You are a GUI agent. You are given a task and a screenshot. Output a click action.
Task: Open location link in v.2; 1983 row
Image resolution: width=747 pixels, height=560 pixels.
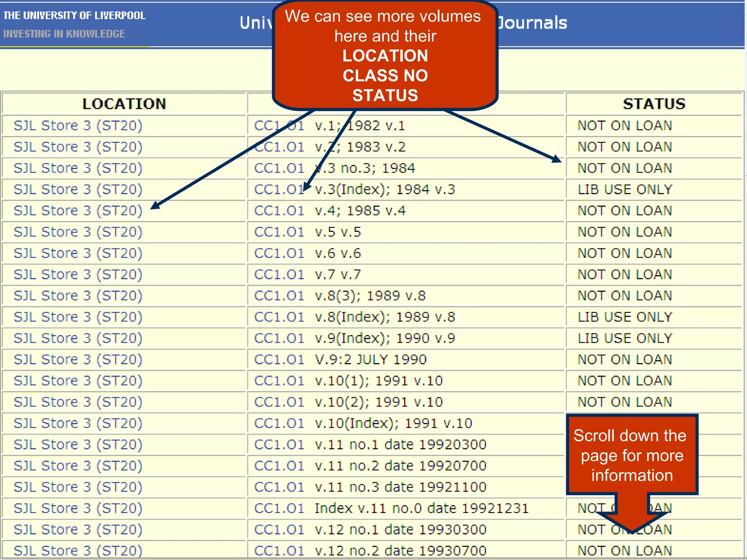(x=78, y=147)
